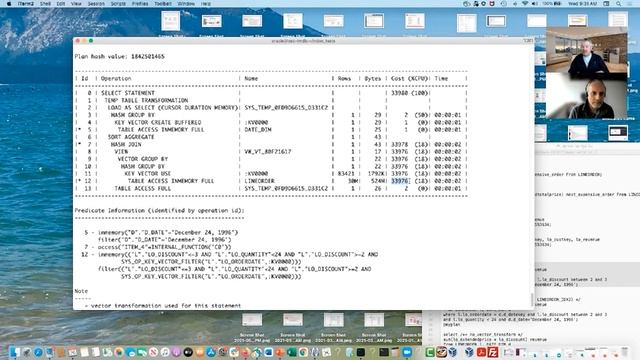The height and width of the screenshot is (360, 640).
Task: Open the Shell menu
Action: point(45,3)
